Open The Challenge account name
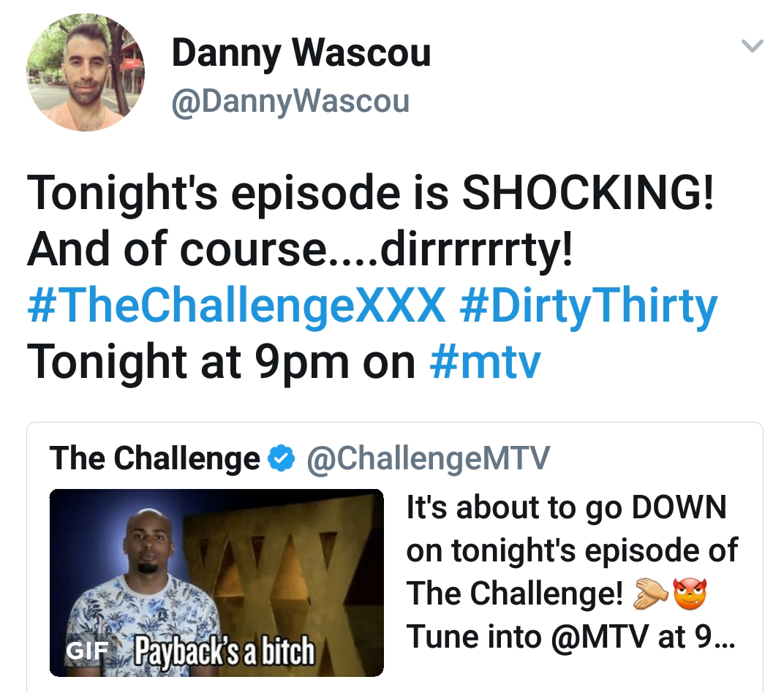Image resolution: width=784 pixels, height=693 pixels. 154,458
